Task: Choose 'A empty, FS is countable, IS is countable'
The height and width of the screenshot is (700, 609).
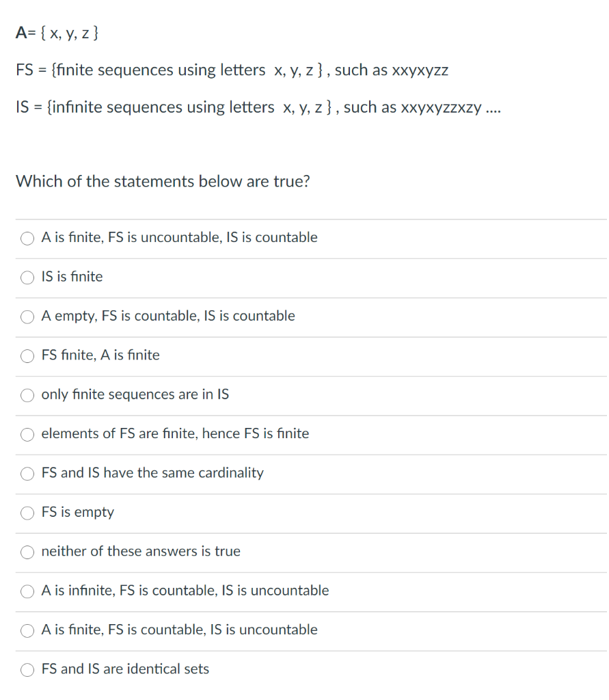Action: pos(27,317)
